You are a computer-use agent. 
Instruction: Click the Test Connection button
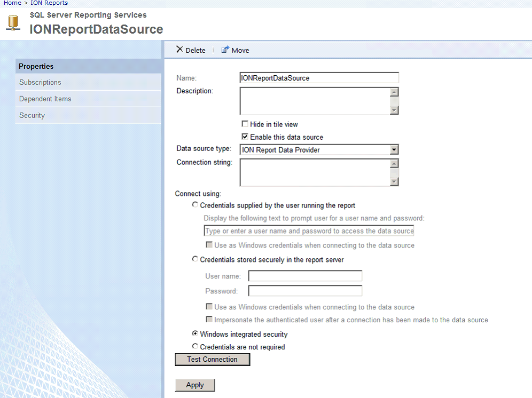[213, 360]
